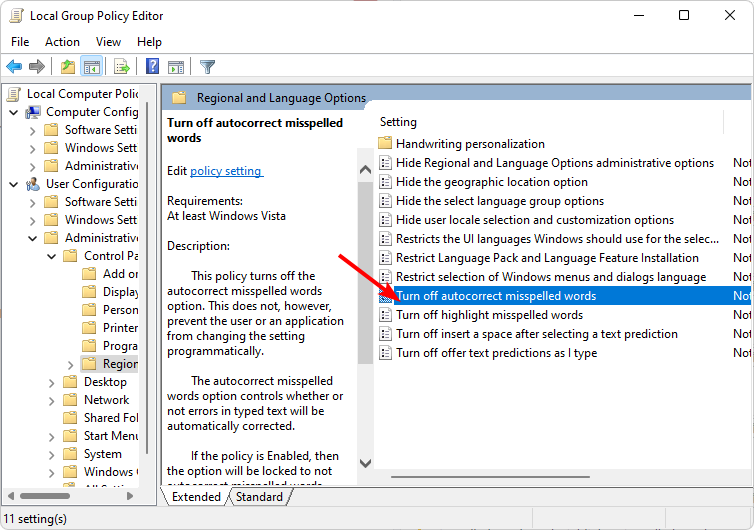Click policy icon beside Restrict Language Pack and Language Feature
This screenshot has height=530, width=754.
point(385,258)
